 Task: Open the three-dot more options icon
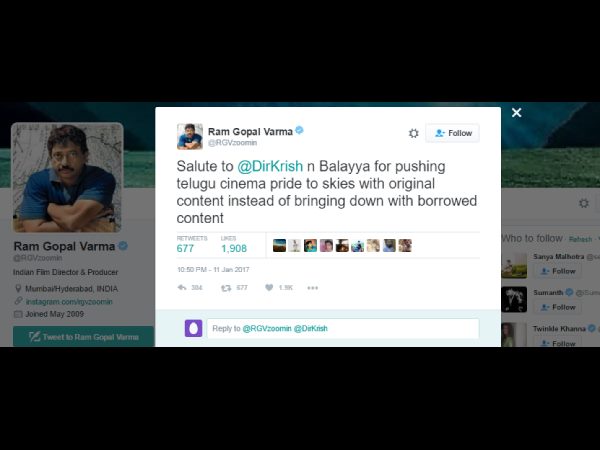313,288
